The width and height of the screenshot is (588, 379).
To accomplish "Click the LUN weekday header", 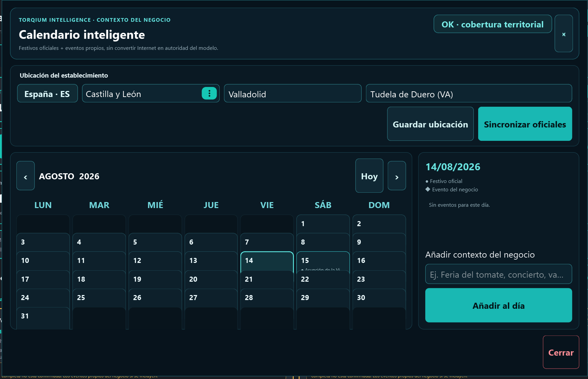I will [x=43, y=205].
